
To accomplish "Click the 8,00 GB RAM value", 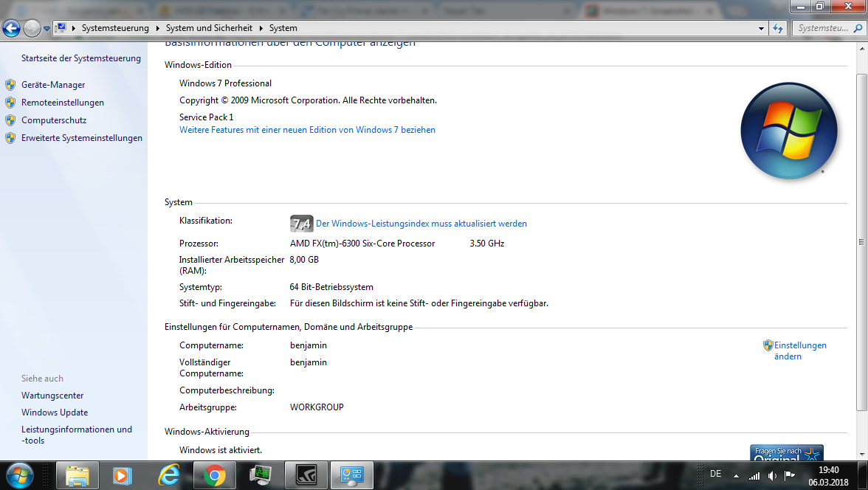I will 304,260.
